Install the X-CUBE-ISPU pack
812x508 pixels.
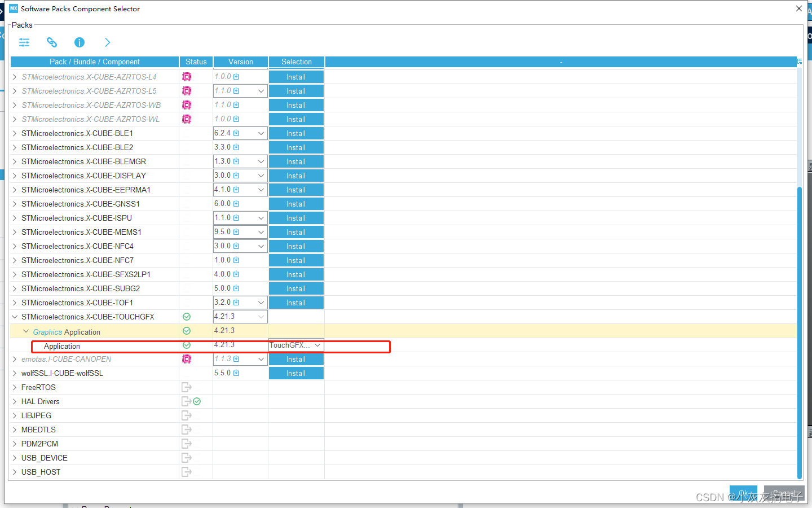click(296, 218)
